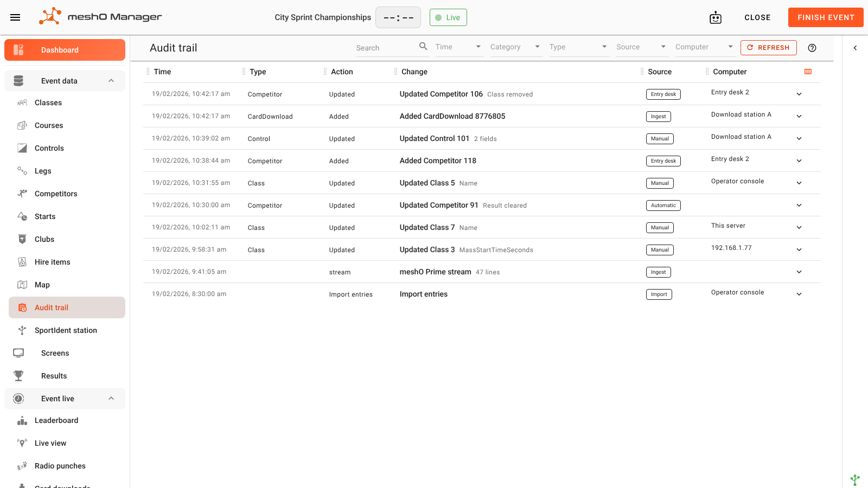868x488 pixels.
Task: Open the Leaderboard page
Action: (67, 420)
